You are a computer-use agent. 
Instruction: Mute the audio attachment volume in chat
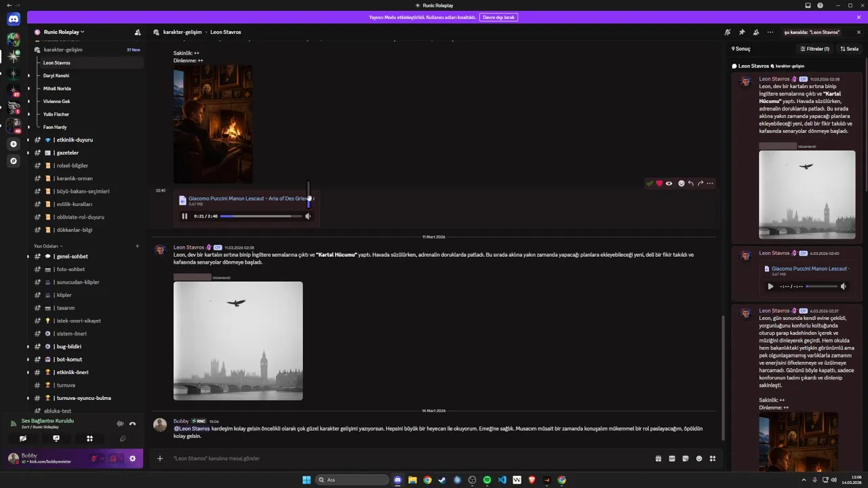pyautogui.click(x=308, y=216)
